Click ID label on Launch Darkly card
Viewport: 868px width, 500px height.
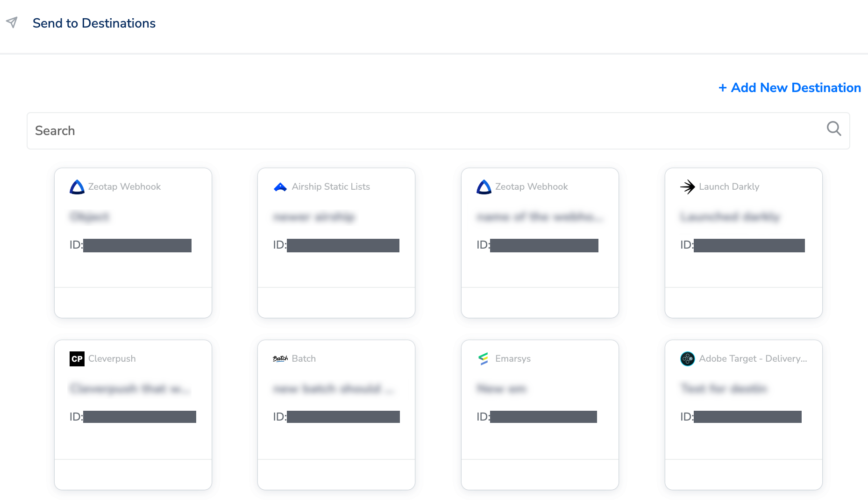coord(686,245)
